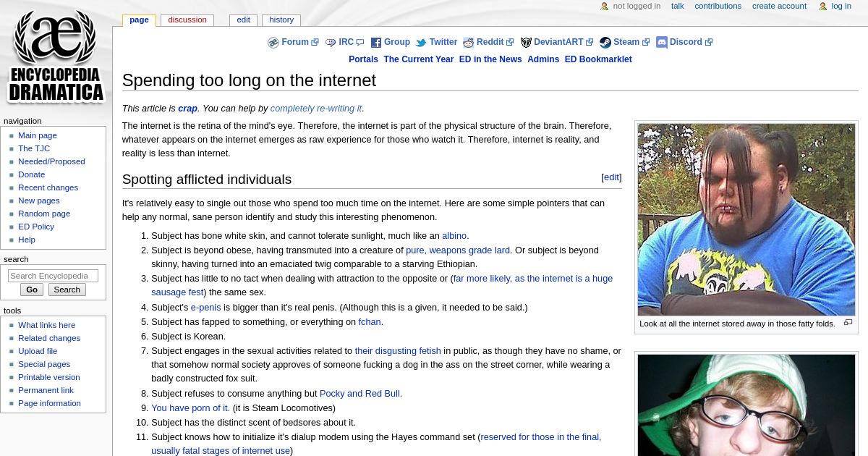This screenshot has height=456, width=868.
Task: Open the Donate link
Action: coord(31,174)
